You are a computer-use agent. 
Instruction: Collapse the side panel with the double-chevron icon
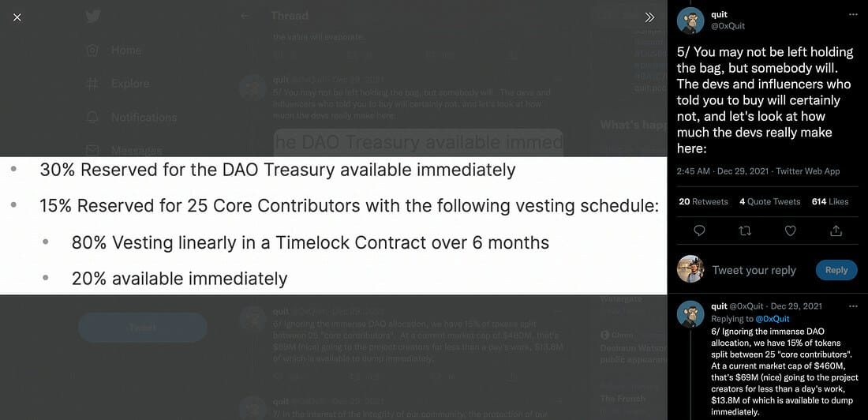[x=650, y=17]
